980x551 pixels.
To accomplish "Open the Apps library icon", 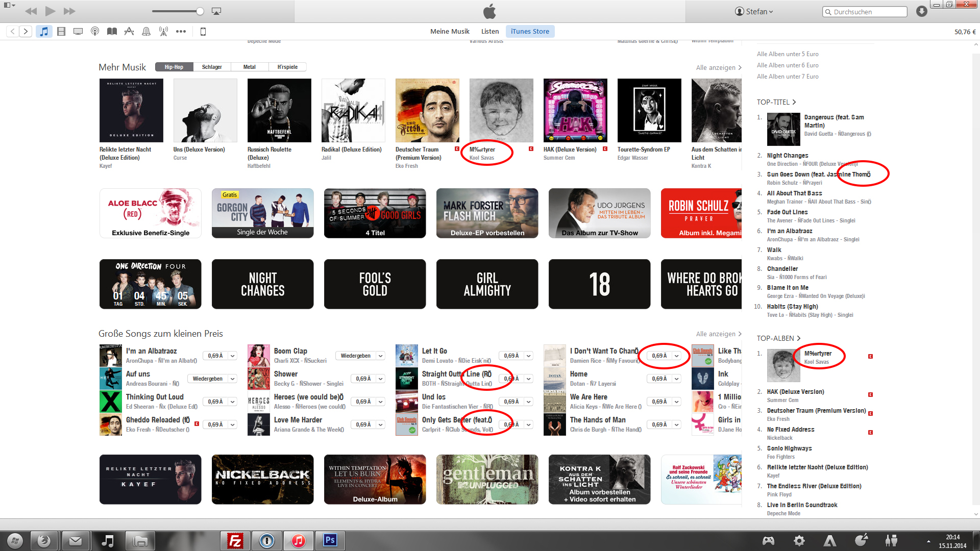I will 129,32.
